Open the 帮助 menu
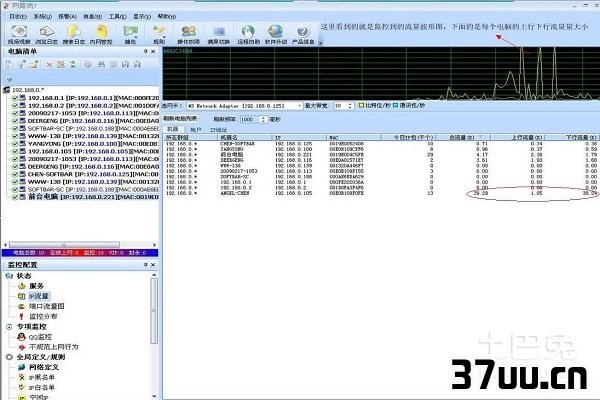The image size is (600, 400). (x=167, y=16)
